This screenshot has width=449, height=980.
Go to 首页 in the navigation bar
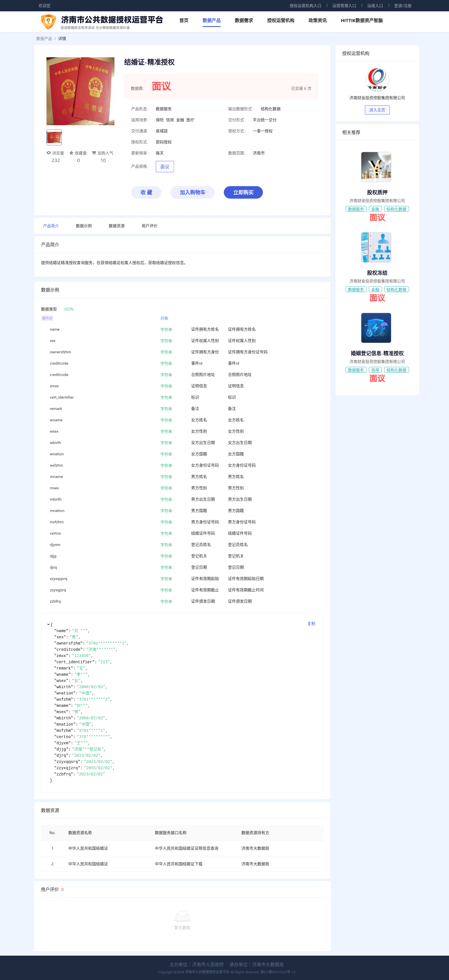point(184,21)
